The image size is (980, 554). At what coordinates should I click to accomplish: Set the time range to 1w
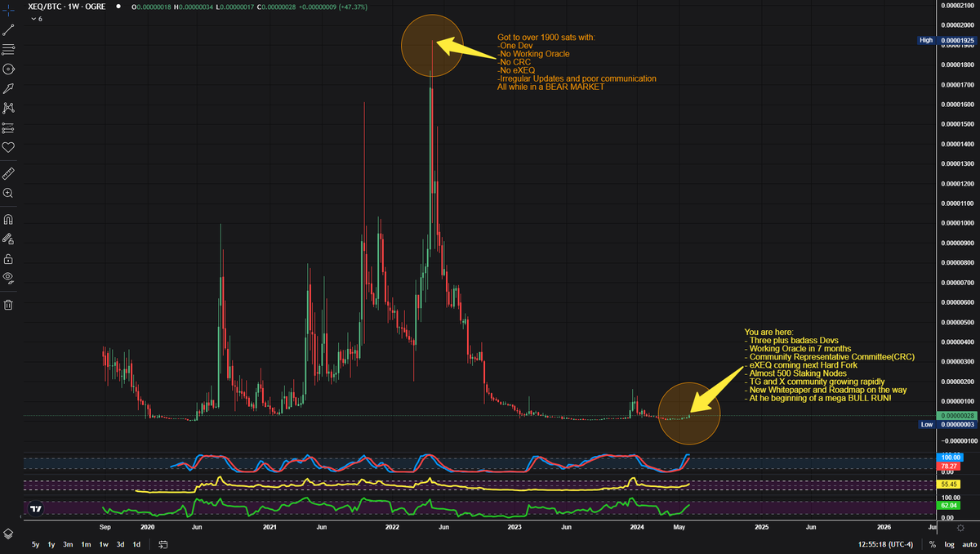click(x=104, y=544)
